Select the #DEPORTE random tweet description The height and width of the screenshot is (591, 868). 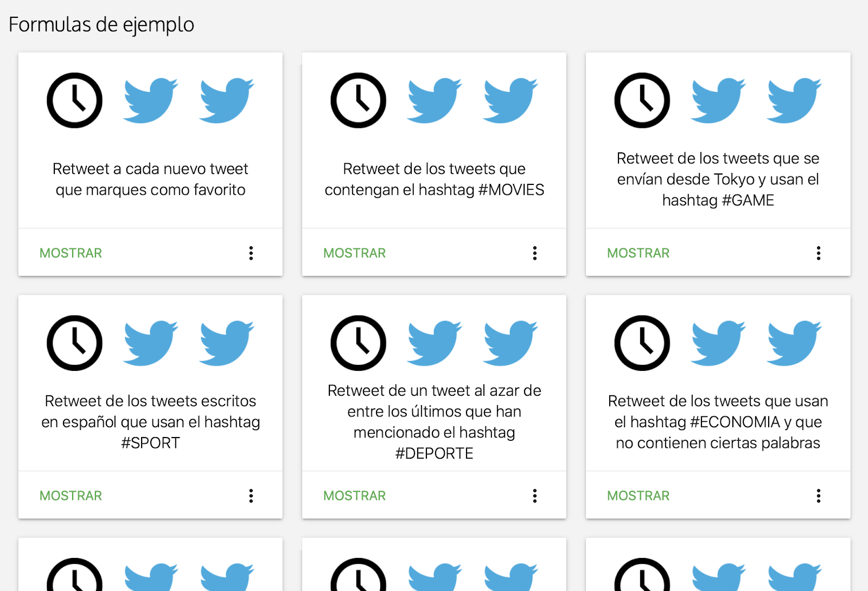pyautogui.click(x=434, y=422)
